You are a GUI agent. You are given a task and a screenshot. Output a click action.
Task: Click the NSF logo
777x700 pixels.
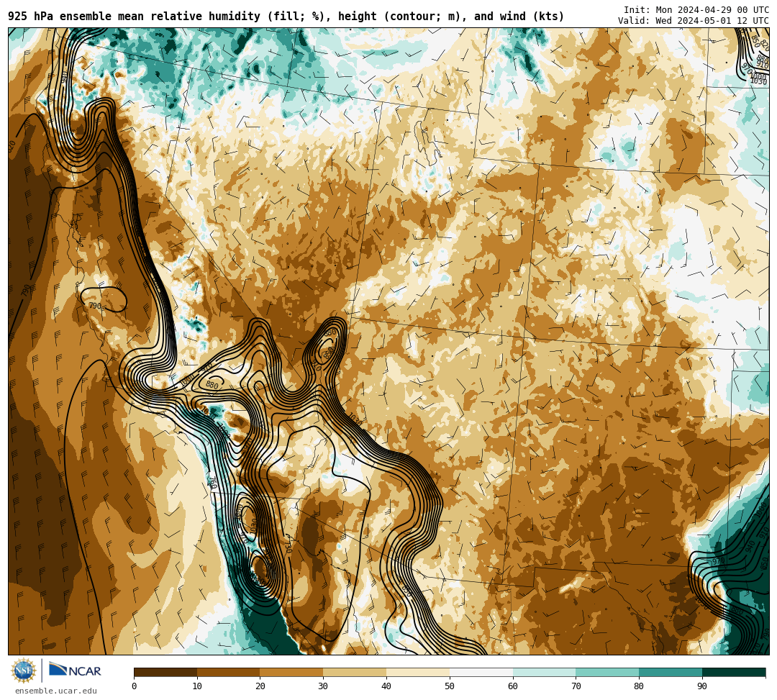point(24,671)
